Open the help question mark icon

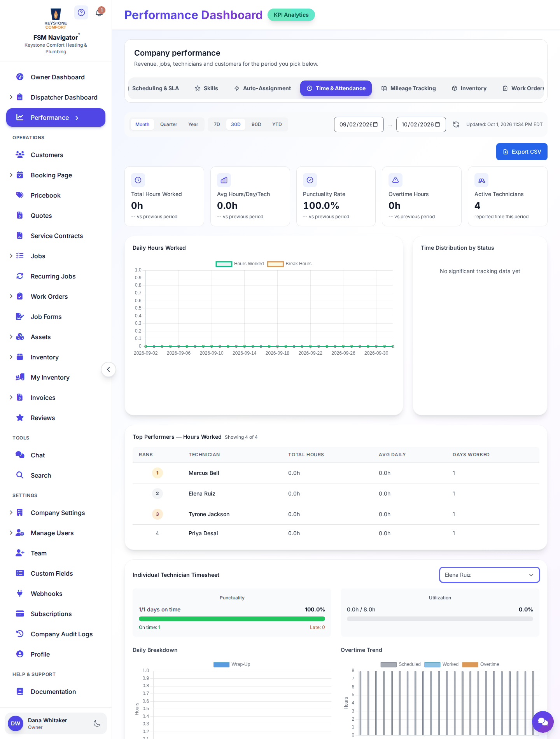[81, 12]
